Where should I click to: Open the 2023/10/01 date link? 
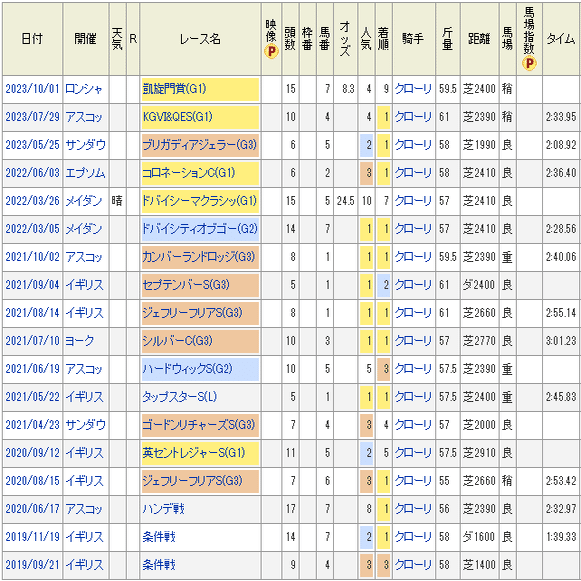click(32, 89)
